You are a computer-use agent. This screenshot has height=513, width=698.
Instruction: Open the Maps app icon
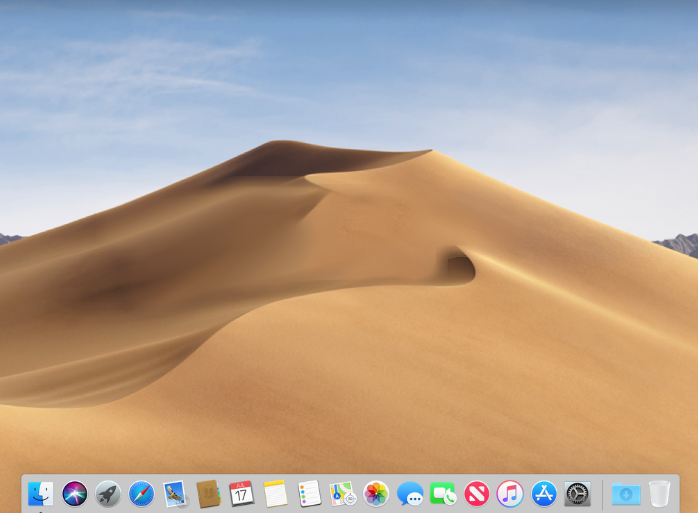coord(343,493)
